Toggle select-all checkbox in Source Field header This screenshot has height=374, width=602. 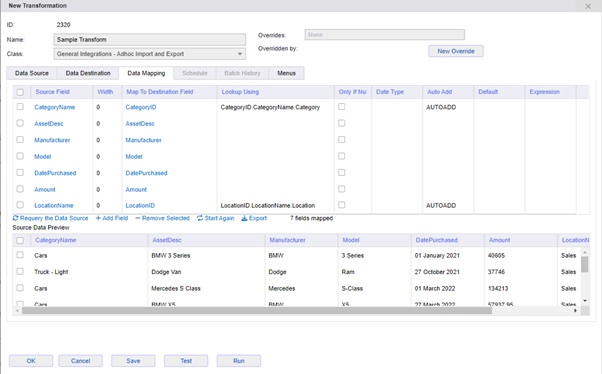20,92
